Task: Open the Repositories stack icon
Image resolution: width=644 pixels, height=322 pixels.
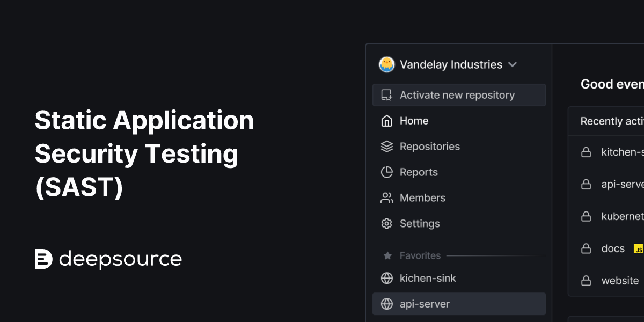Action: tap(386, 147)
